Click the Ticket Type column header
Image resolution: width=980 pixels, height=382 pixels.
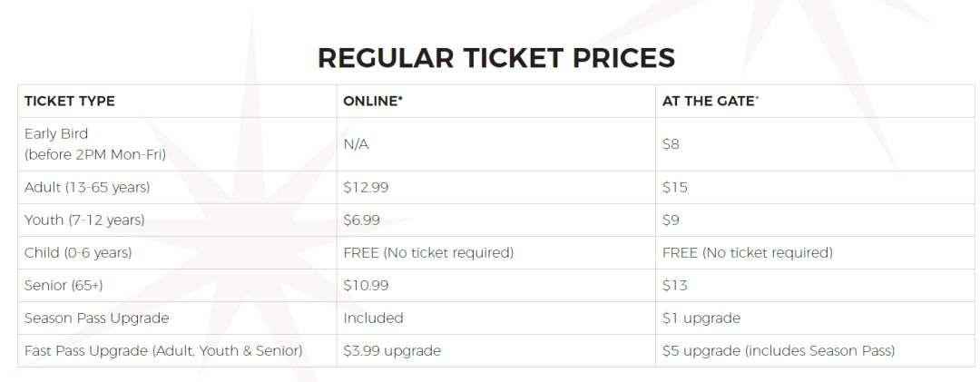pyautogui.click(x=70, y=101)
